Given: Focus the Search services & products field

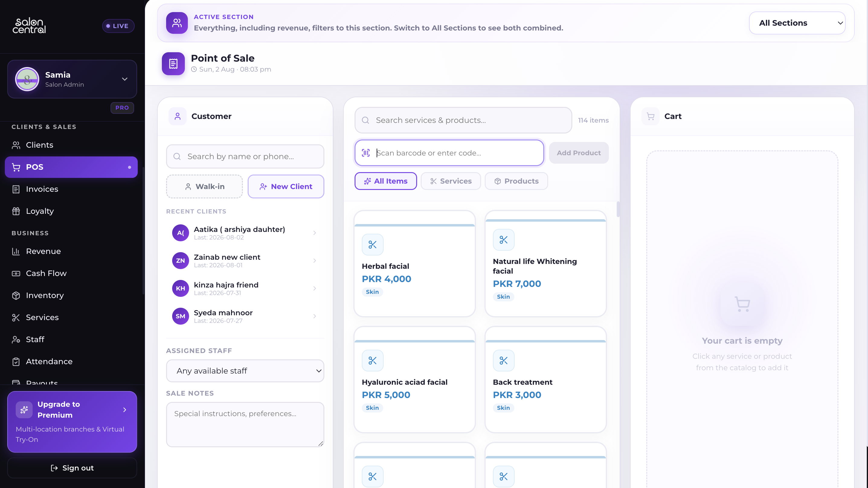Looking at the screenshot, I should (x=463, y=120).
